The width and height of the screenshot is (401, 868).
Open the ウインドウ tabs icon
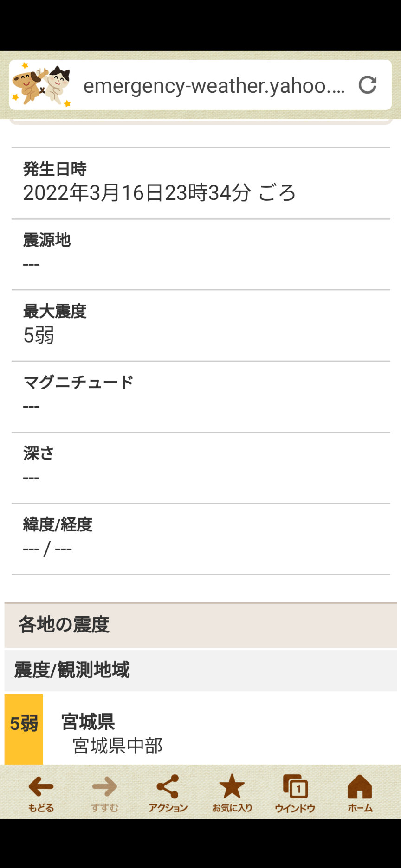295,794
